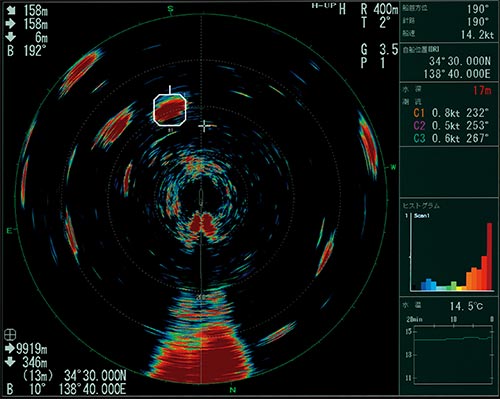Click the white crosshair cursor near center
500x399 pixels.
204,126
